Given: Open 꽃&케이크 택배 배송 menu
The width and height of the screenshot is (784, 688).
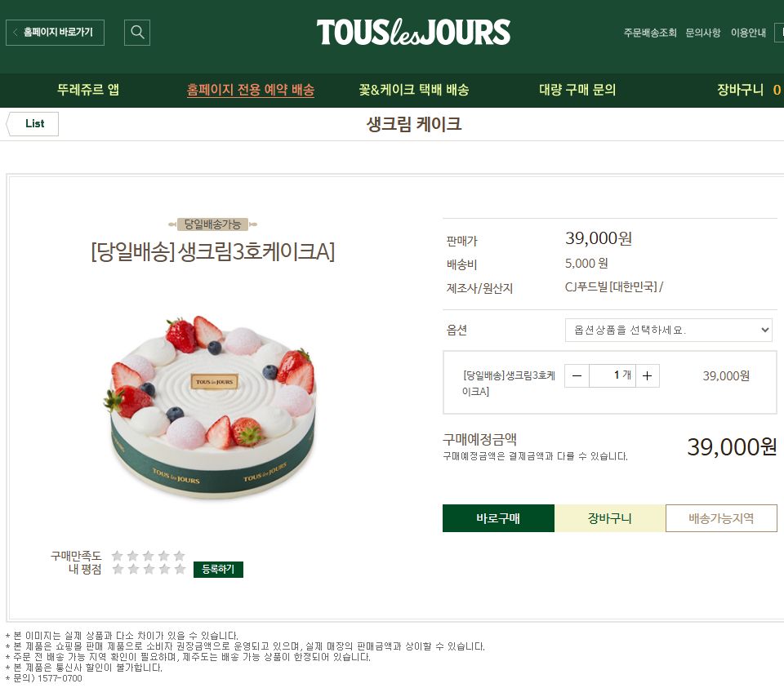Looking at the screenshot, I should point(414,90).
